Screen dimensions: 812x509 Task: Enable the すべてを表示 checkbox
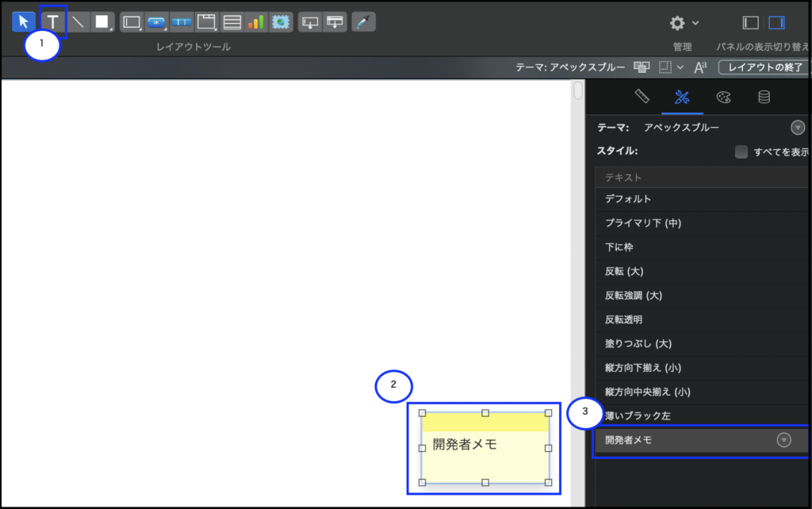click(741, 151)
